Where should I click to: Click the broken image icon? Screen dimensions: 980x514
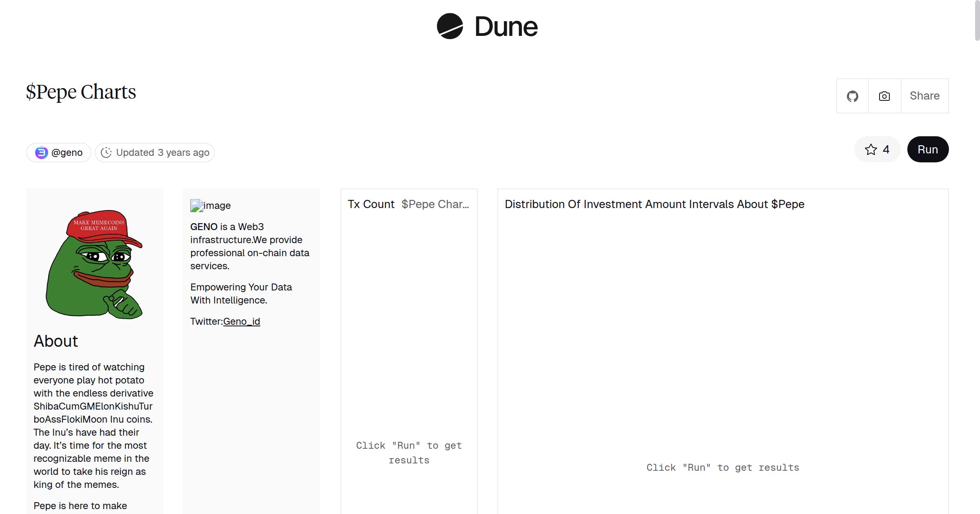pos(196,206)
